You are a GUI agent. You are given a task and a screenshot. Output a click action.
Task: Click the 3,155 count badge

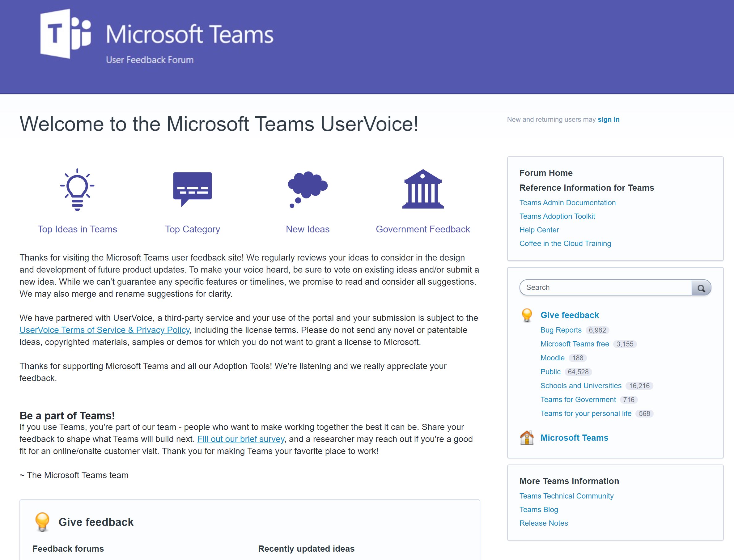[x=625, y=344]
